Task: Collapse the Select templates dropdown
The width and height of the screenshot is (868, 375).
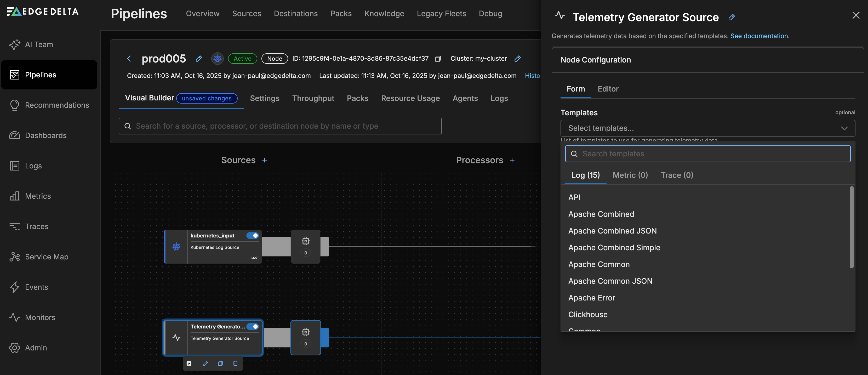Action: pyautogui.click(x=844, y=128)
